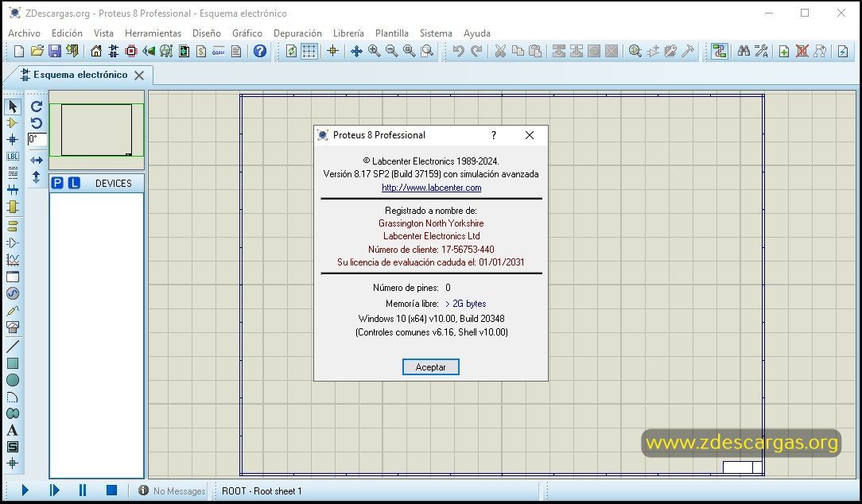The image size is (862, 504).
Task: Click the Pause simulation button
Action: (83, 490)
